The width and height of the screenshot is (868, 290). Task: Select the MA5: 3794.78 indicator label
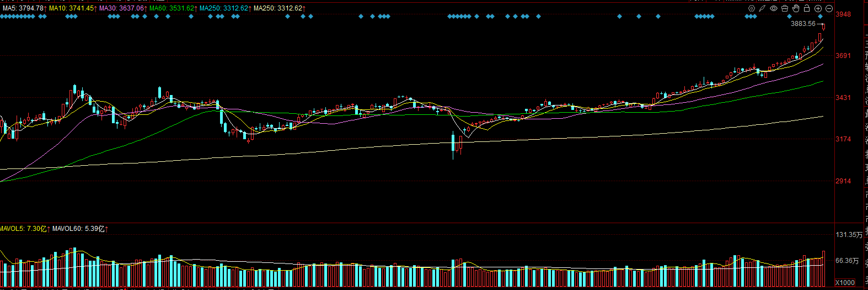point(24,8)
